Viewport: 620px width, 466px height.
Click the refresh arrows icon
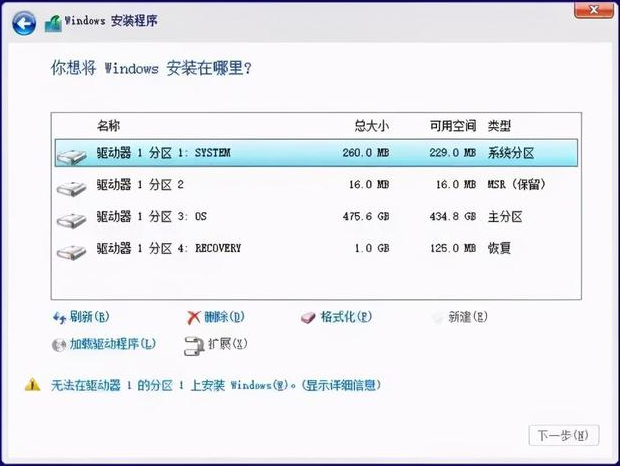click(59, 318)
